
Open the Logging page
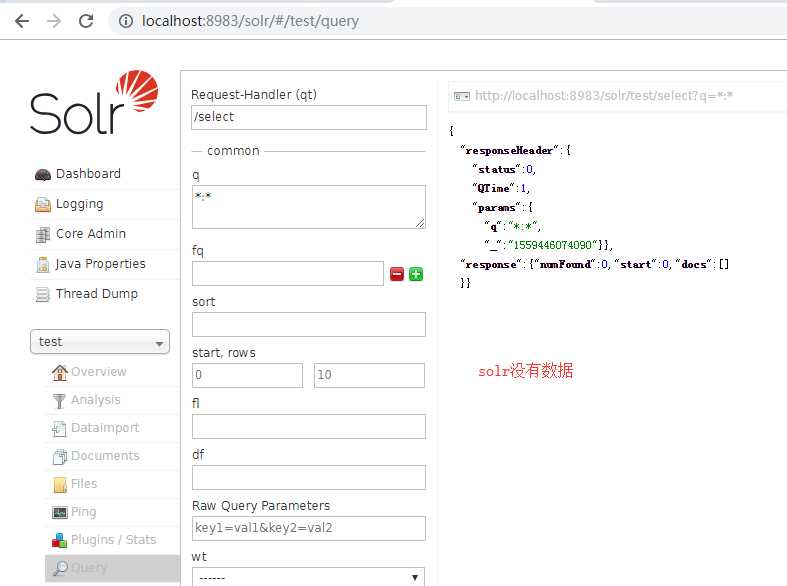pyautogui.click(x=79, y=204)
